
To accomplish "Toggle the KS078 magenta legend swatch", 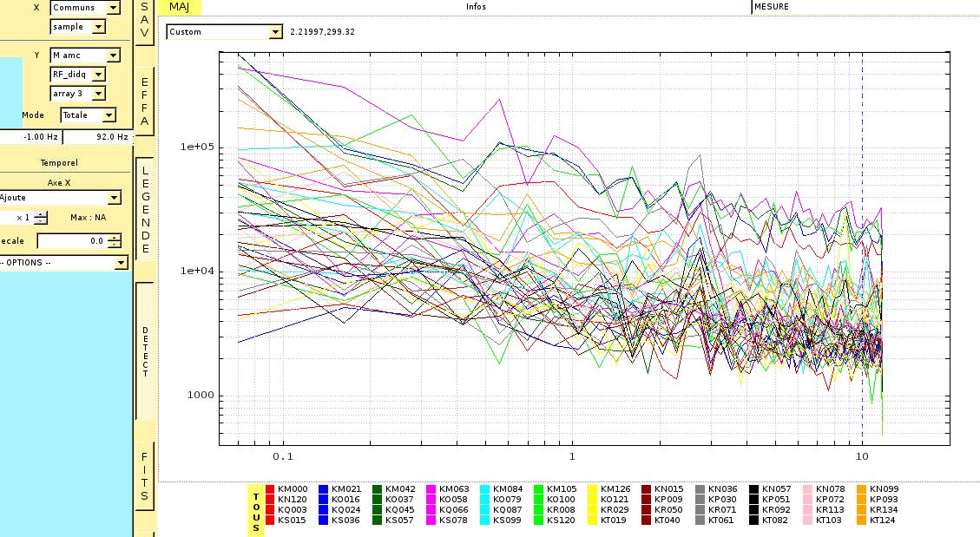I will click(431, 521).
